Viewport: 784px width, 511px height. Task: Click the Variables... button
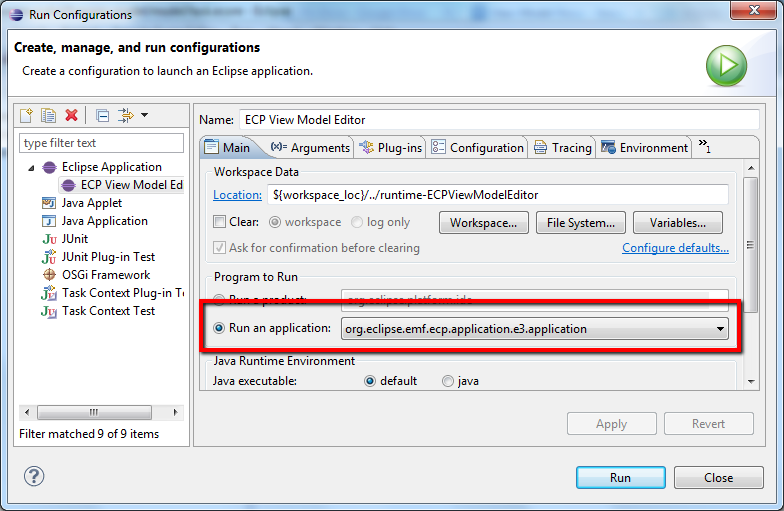click(x=678, y=222)
